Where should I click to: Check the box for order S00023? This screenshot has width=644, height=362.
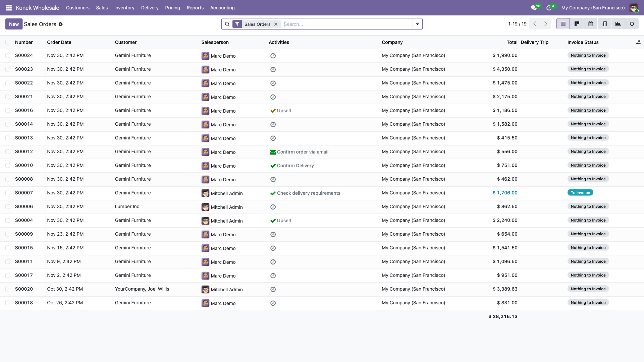coord(8,69)
